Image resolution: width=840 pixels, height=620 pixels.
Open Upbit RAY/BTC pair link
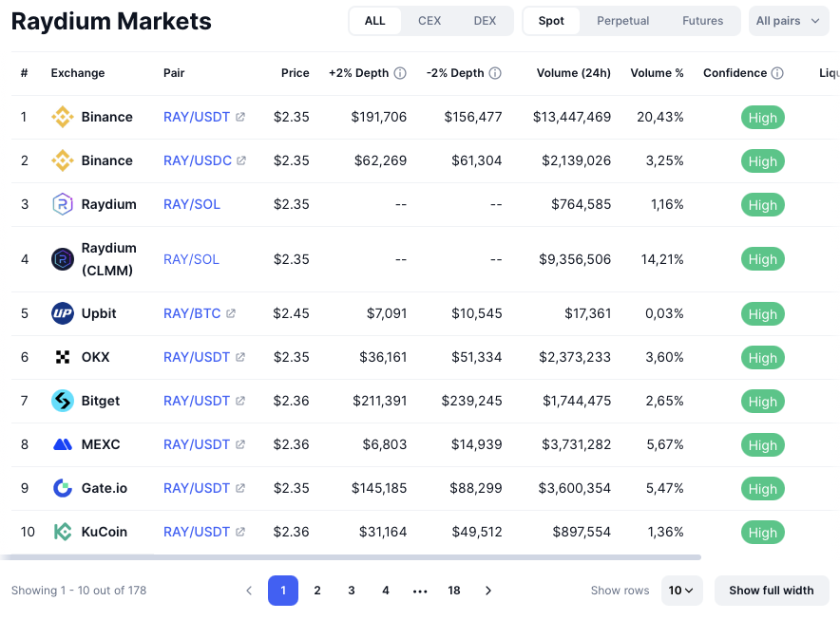[192, 313]
